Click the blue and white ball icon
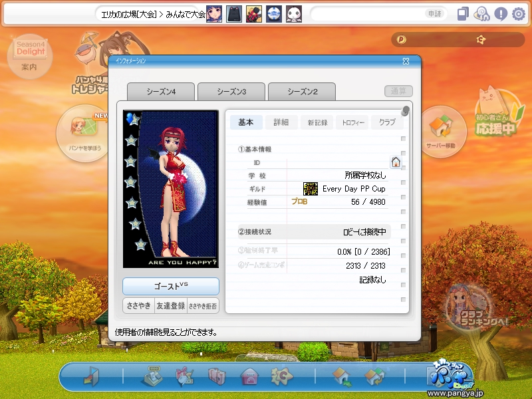This screenshot has width=532, height=399. 274,14
